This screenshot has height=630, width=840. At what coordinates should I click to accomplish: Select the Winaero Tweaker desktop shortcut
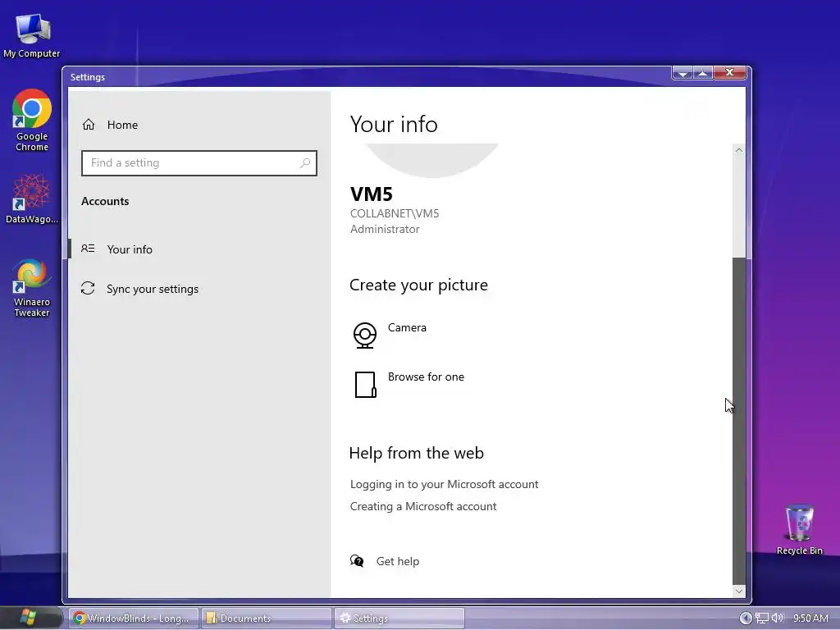[32, 288]
